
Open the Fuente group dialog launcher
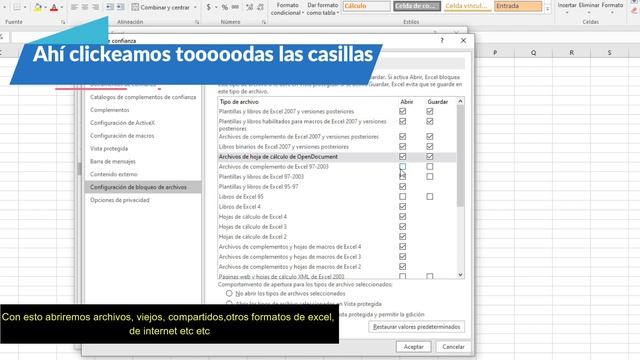(63, 22)
